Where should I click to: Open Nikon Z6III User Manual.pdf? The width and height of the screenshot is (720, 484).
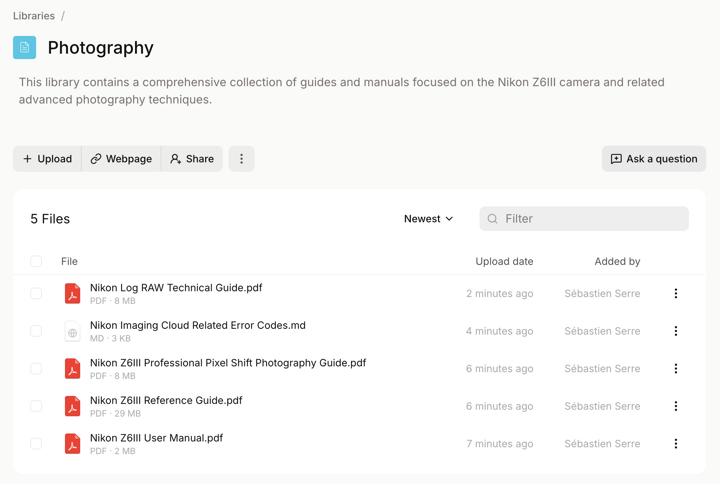(x=156, y=439)
